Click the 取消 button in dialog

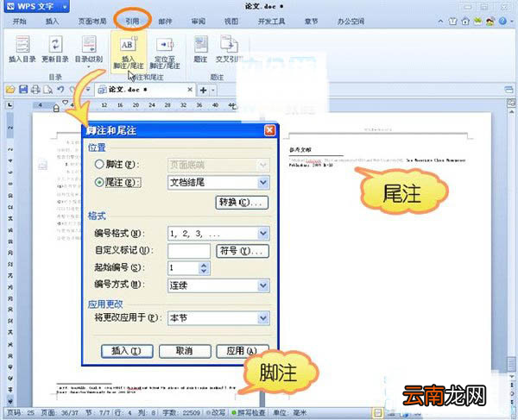coord(185,351)
